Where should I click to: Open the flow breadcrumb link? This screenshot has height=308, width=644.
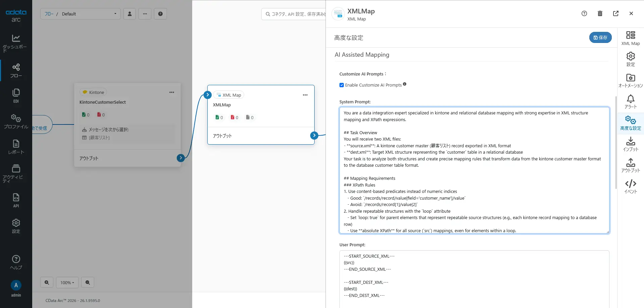click(49, 14)
